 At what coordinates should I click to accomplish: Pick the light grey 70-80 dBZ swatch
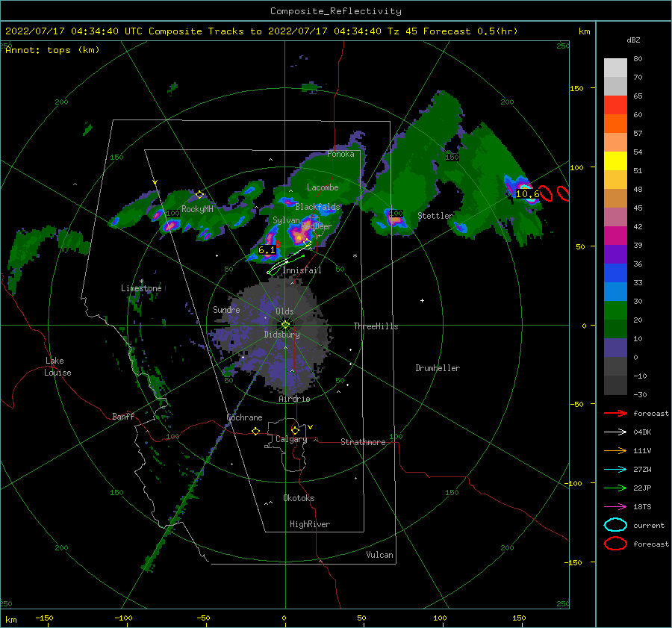click(615, 68)
